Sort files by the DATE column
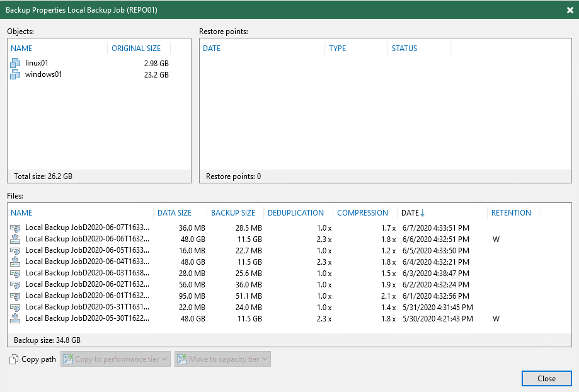The height and width of the screenshot is (392, 579). (x=410, y=213)
